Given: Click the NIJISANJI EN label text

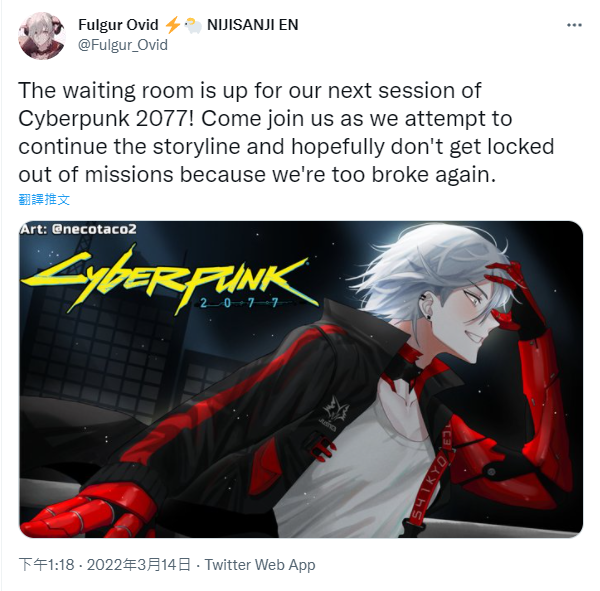Looking at the screenshot, I should [253, 25].
